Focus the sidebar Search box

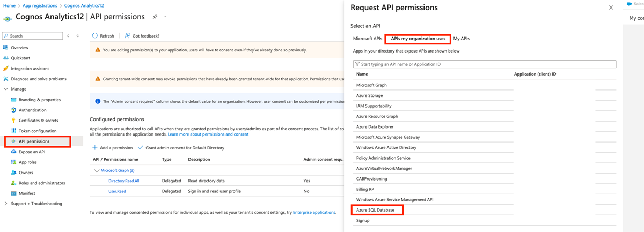pos(33,36)
